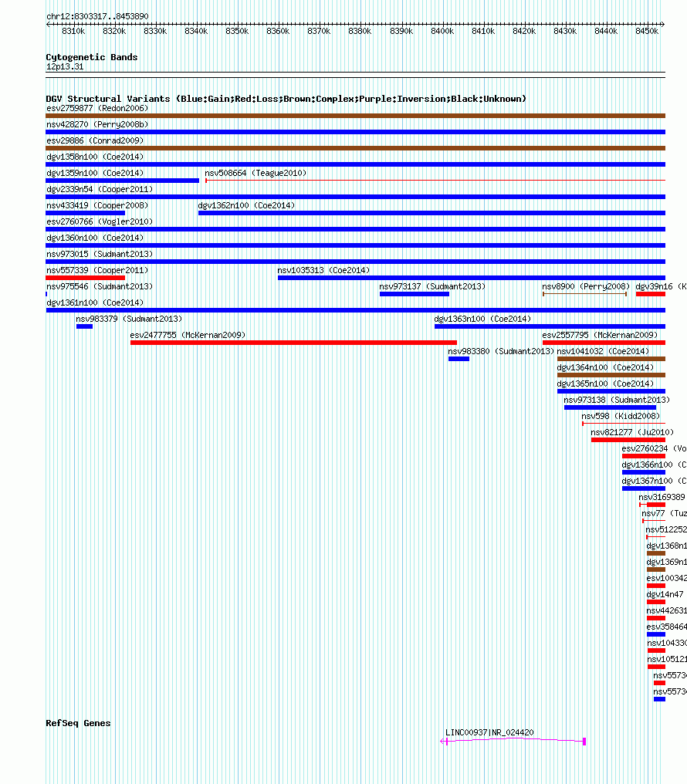687x784 pixels.
Task: Click the esv2759877 (Redon2006) variant label
Action: click(x=97, y=108)
